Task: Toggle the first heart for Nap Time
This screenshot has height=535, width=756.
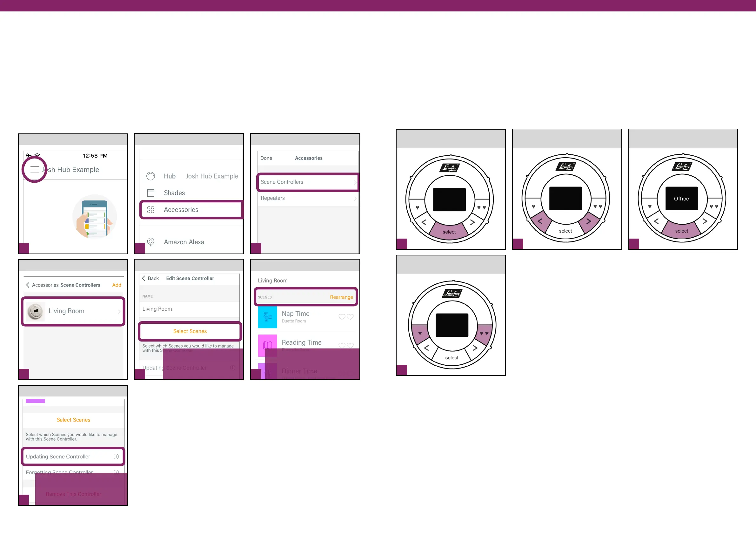Action: point(342,317)
